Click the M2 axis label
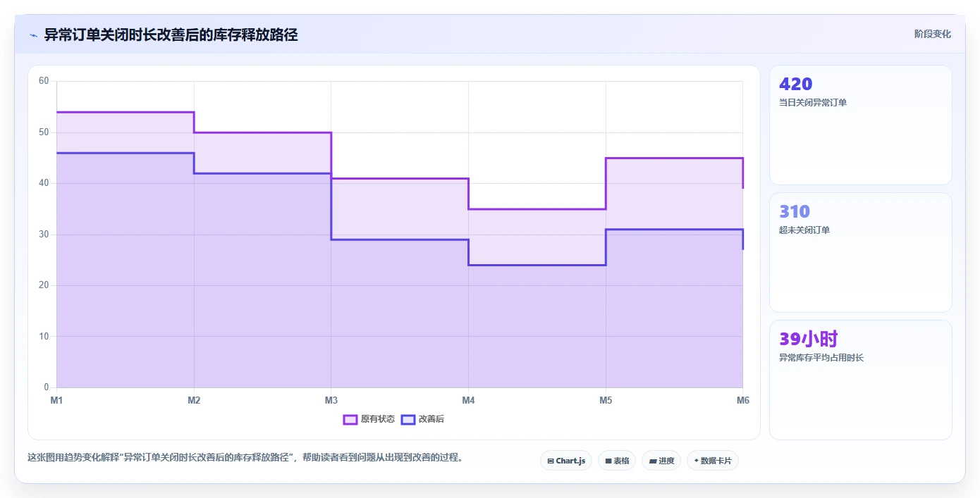Viewport: 980px width, 498px height. click(194, 400)
